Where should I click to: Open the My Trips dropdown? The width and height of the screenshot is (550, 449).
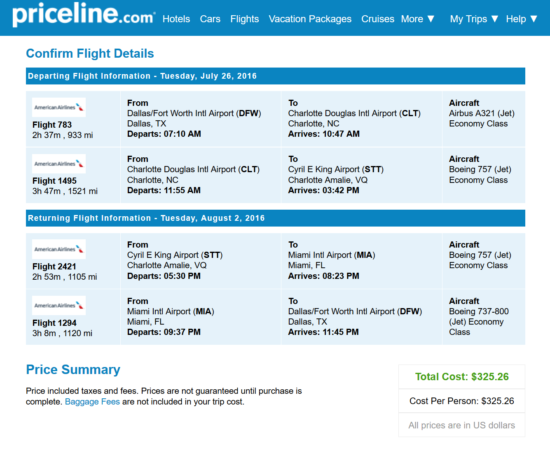pos(474,19)
